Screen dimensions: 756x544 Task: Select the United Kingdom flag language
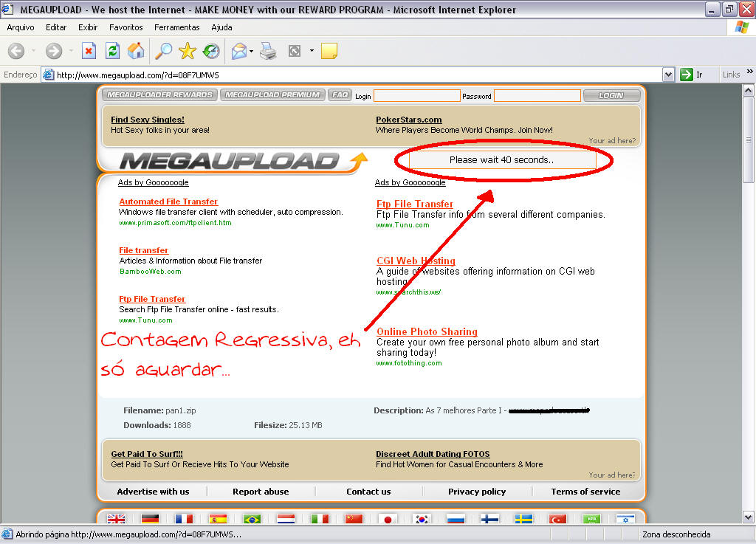pyautogui.click(x=116, y=519)
